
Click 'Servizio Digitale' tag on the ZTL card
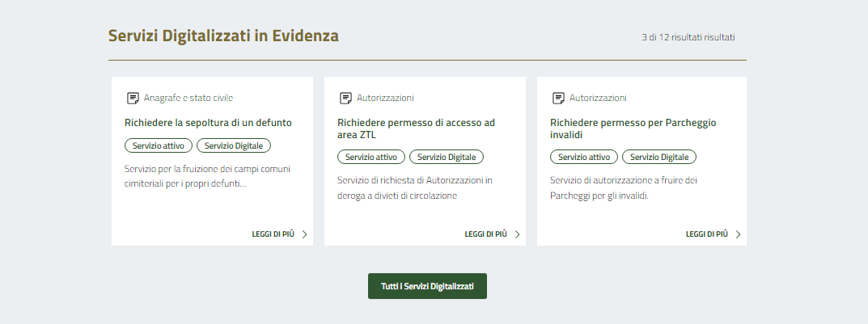(x=447, y=157)
